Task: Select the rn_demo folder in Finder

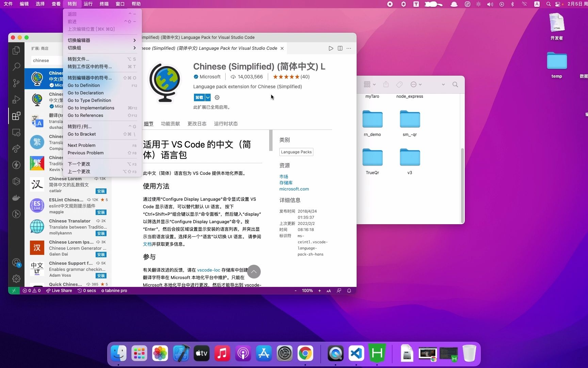Action: pyautogui.click(x=372, y=123)
